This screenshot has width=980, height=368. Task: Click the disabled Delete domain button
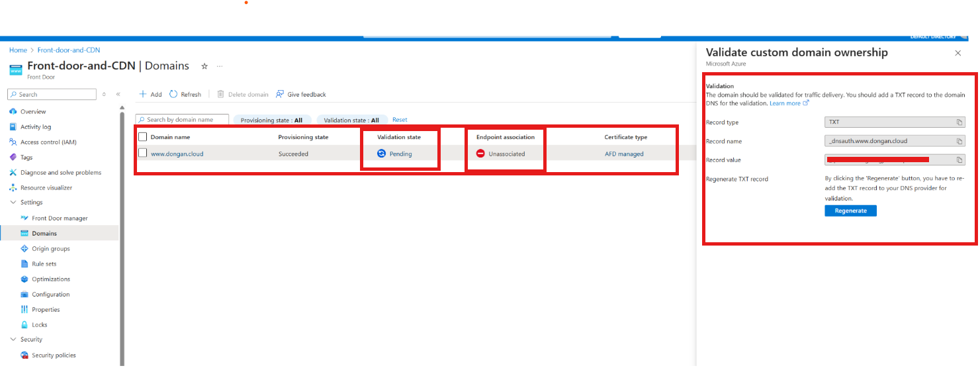(243, 94)
